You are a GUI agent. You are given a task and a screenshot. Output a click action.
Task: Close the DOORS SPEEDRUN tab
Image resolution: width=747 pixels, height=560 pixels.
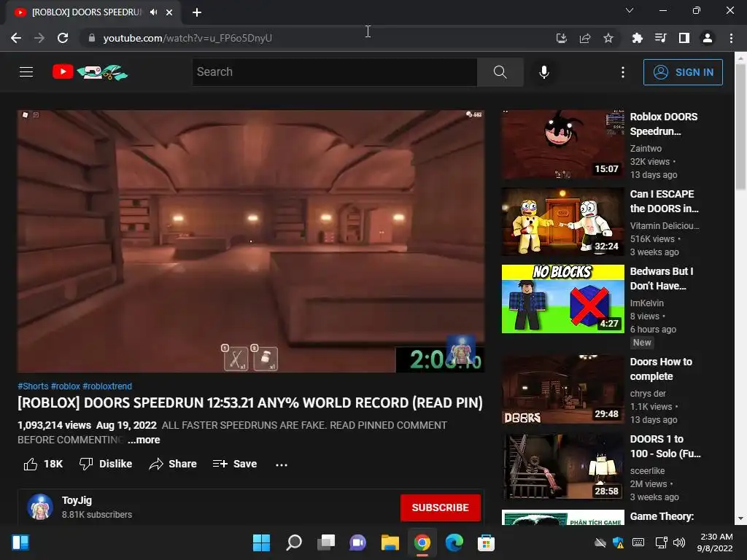169,12
